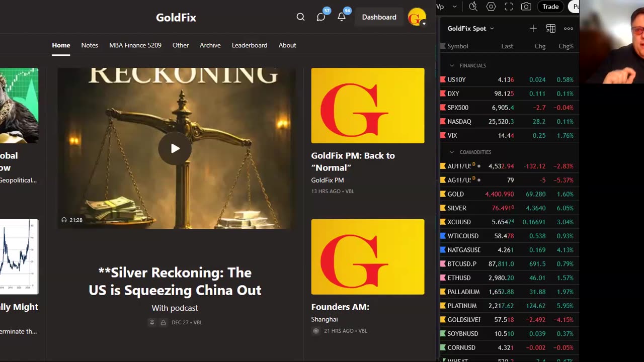Select the SPX500 watchlist row
Screen dimensions: 644x362
click(x=509, y=108)
